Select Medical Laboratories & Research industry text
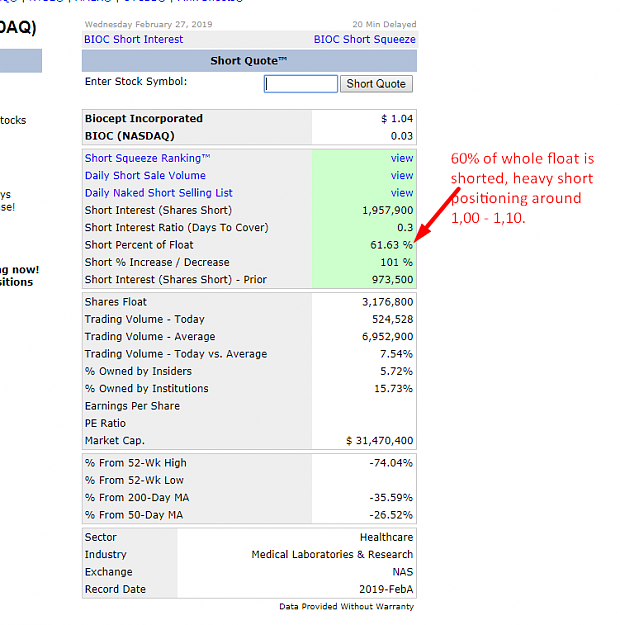The width and height of the screenshot is (620, 625). tap(332, 555)
